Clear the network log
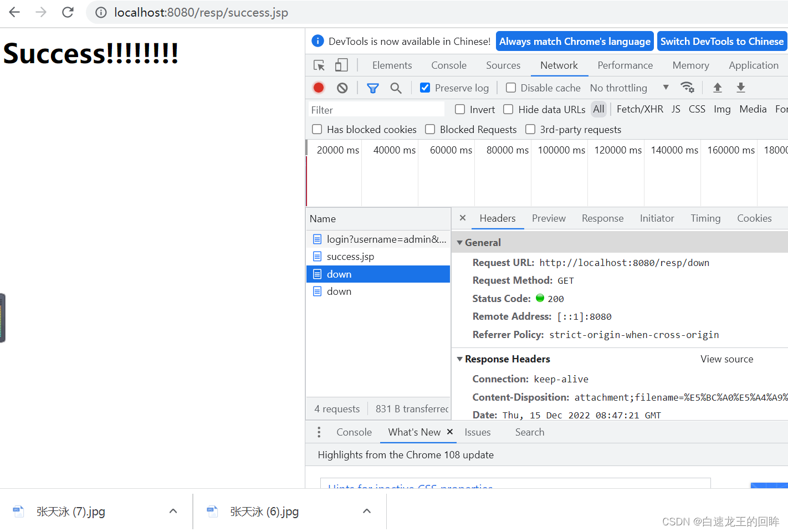The height and width of the screenshot is (532, 788). tap(342, 88)
